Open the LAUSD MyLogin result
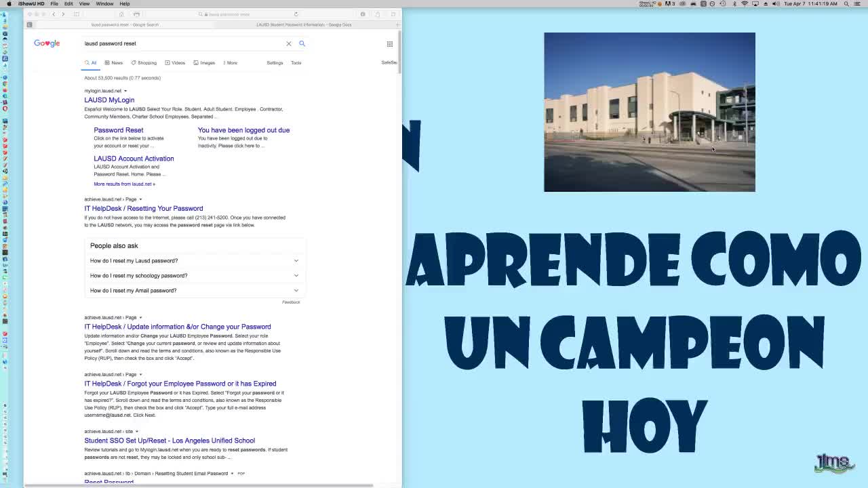Image resolution: width=868 pixels, height=488 pixels. [x=109, y=100]
